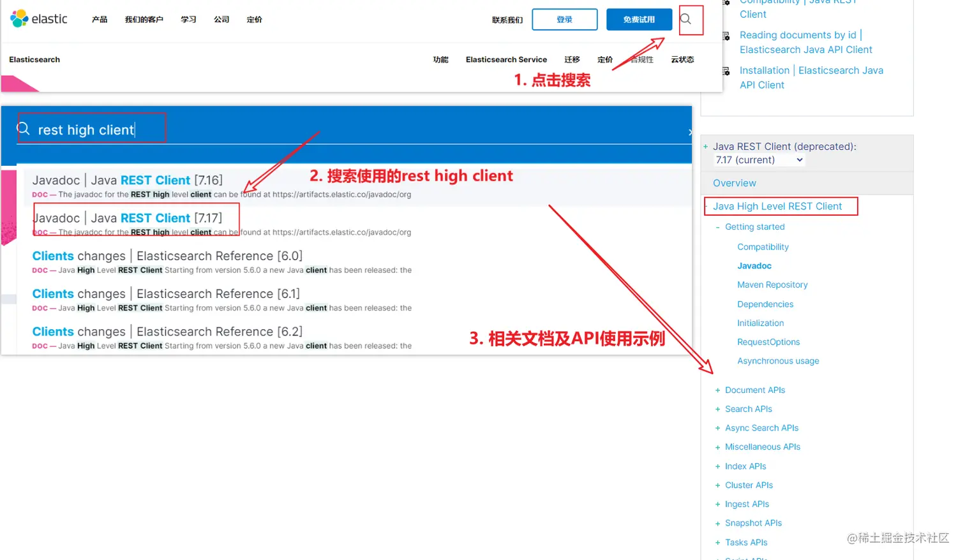Image resolution: width=965 pixels, height=560 pixels.
Task: Open the 公司 menu
Action: coord(221,20)
